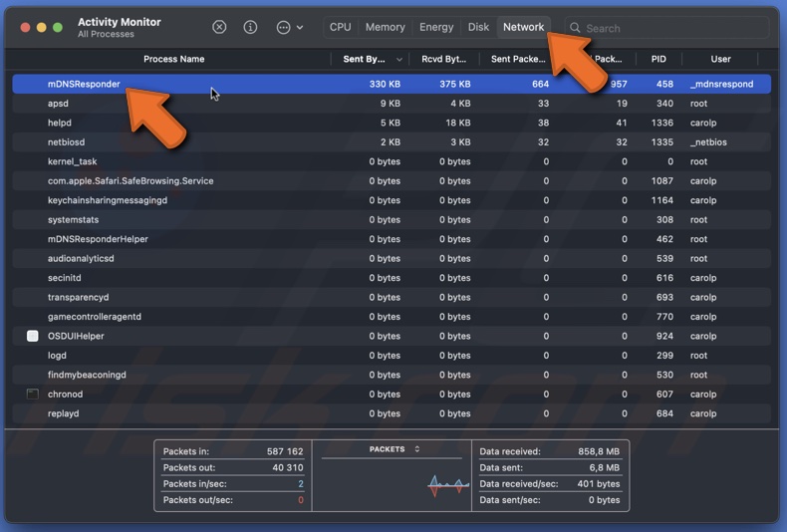
Task: Sort by the Sent Packets column header
Action: pos(518,59)
